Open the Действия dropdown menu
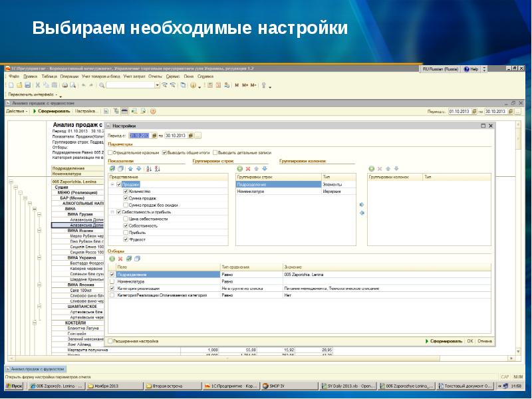 16,111
